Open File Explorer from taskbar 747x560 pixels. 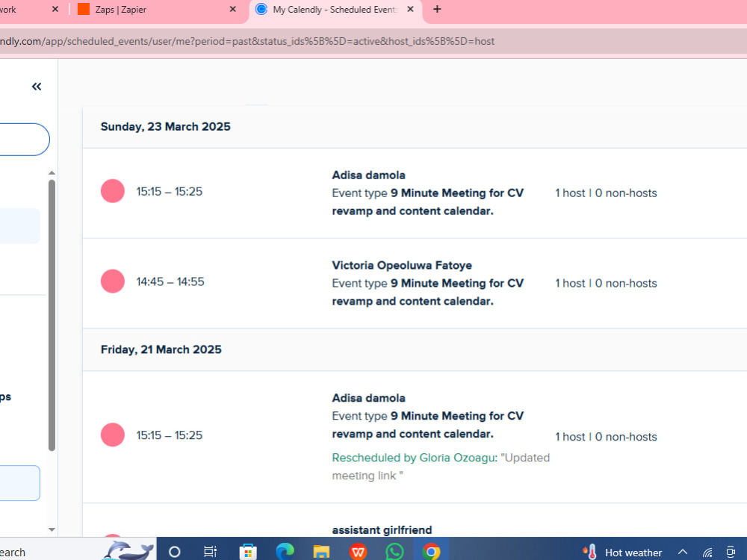tap(321, 552)
